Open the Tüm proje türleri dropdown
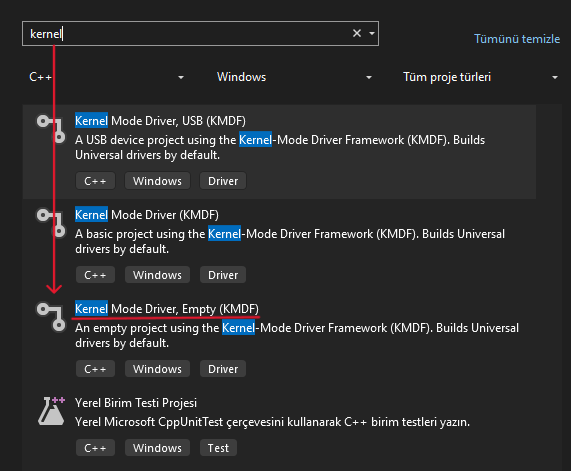The width and height of the screenshot is (571, 471). (480, 77)
